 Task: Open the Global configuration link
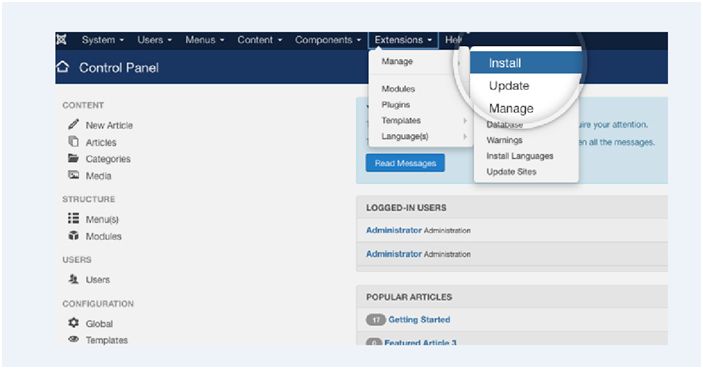99,323
